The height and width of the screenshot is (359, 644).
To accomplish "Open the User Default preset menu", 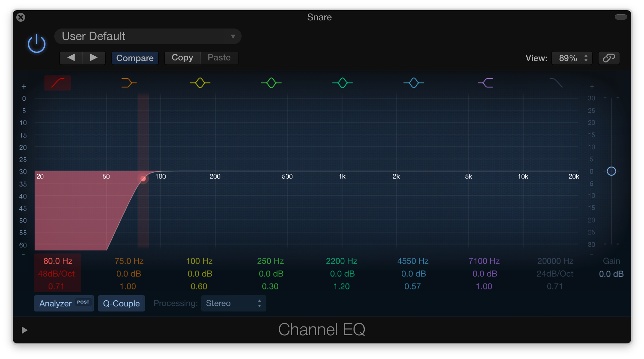I will pos(148,36).
